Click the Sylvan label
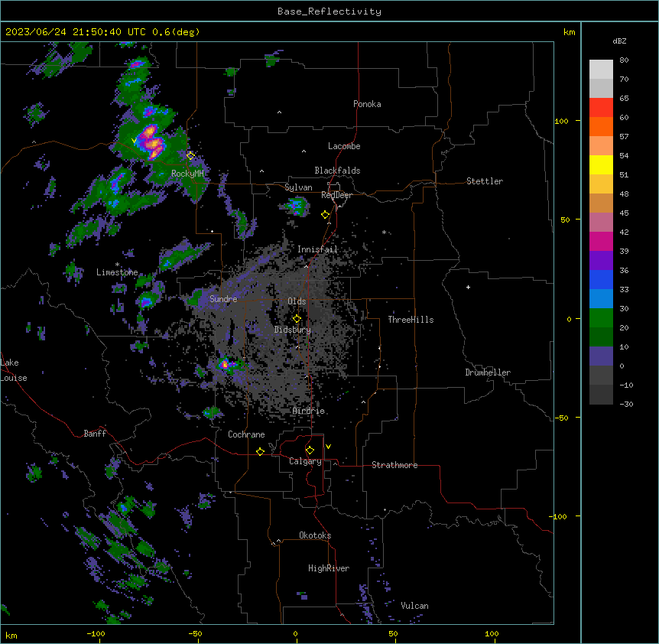659x644 pixels. (x=298, y=187)
